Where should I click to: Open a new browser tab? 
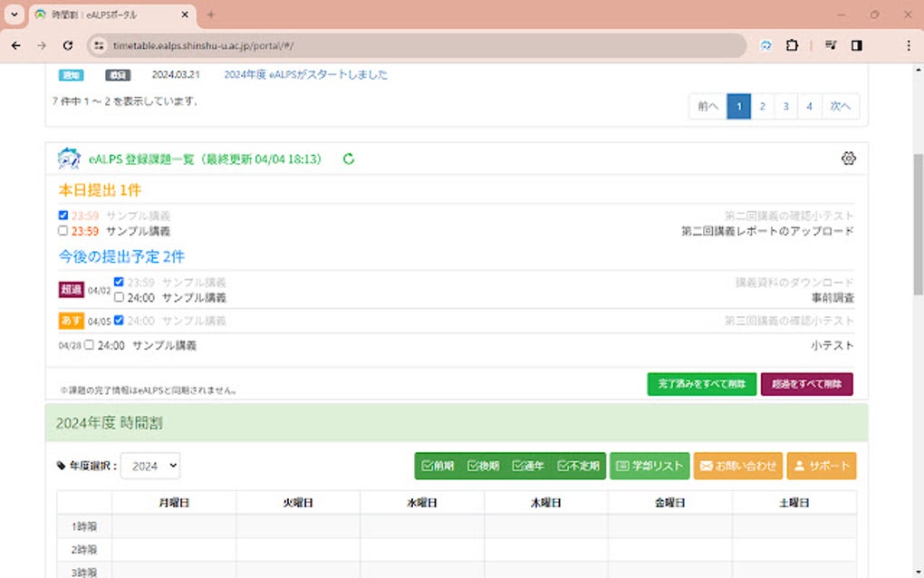(x=210, y=14)
